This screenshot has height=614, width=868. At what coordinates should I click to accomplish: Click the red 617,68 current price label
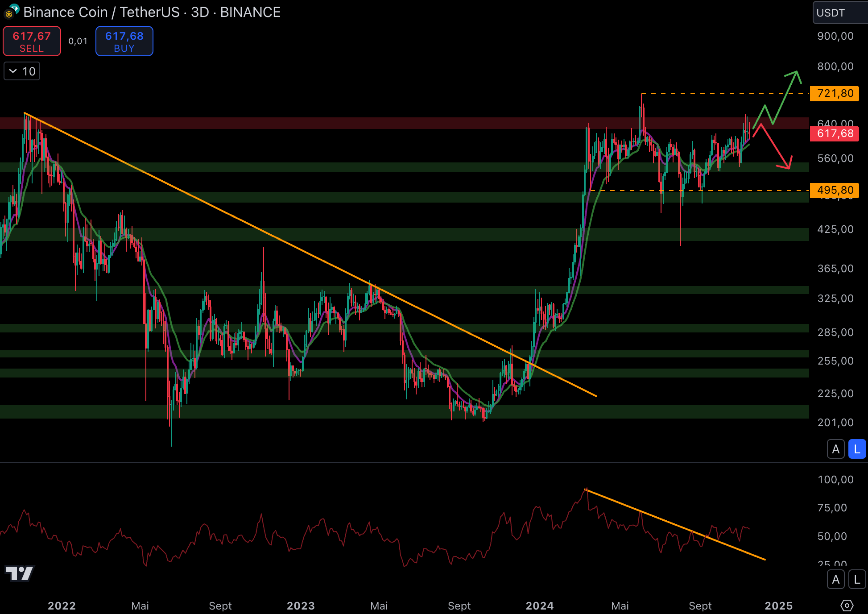pos(834,134)
